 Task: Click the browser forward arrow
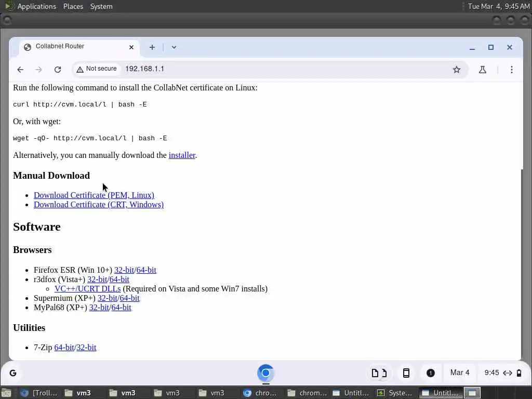38,70
